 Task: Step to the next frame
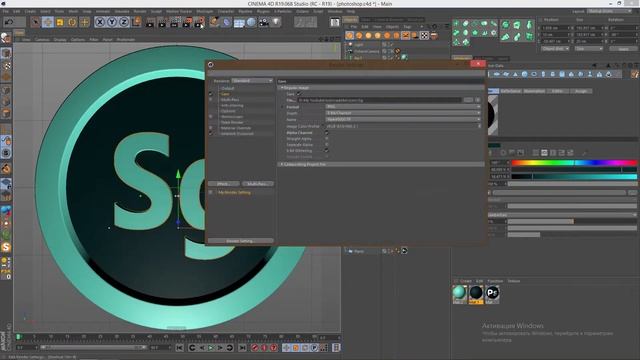(220, 348)
